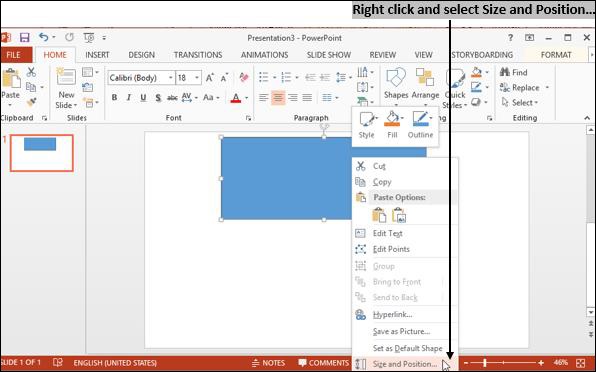Choose Copy from the context menu
The height and width of the screenshot is (372, 596).
click(x=405, y=182)
